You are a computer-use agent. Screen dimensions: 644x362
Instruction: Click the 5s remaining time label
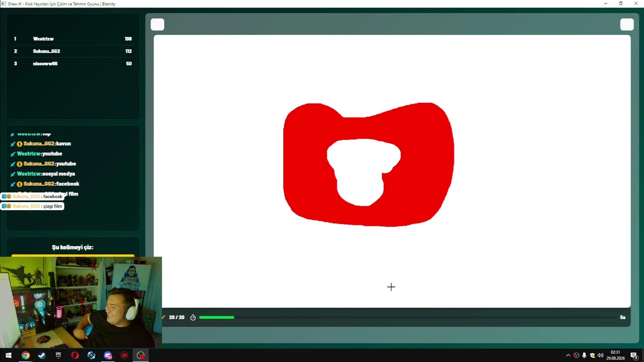click(x=623, y=317)
